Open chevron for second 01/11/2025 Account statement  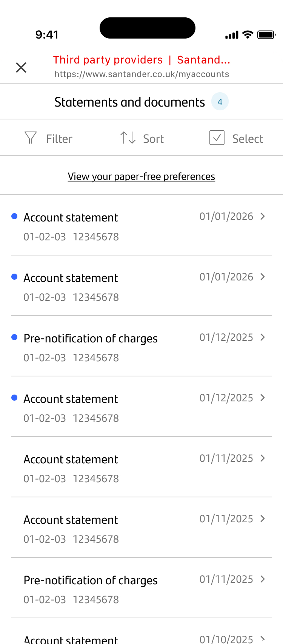point(263,519)
